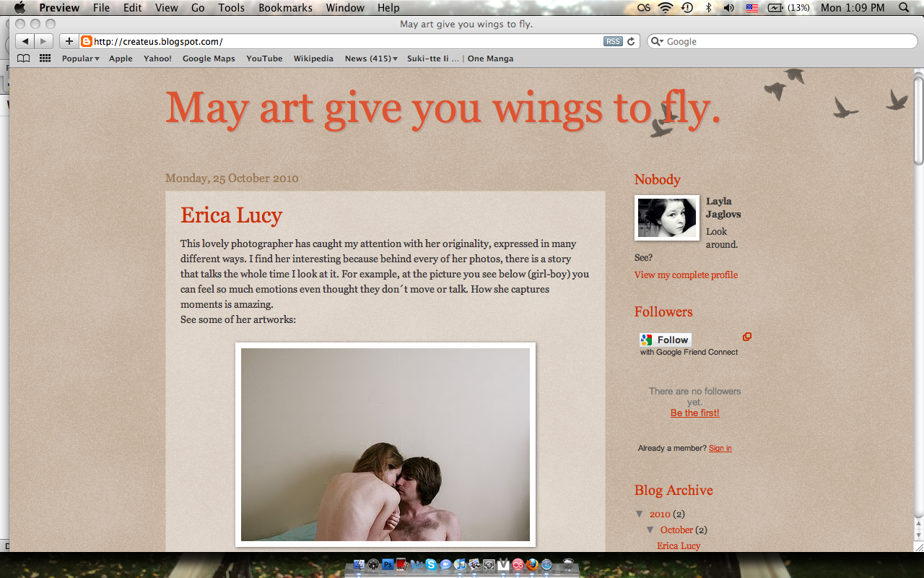
Task: Click the RSS feed badge in address bar
Action: 613,41
